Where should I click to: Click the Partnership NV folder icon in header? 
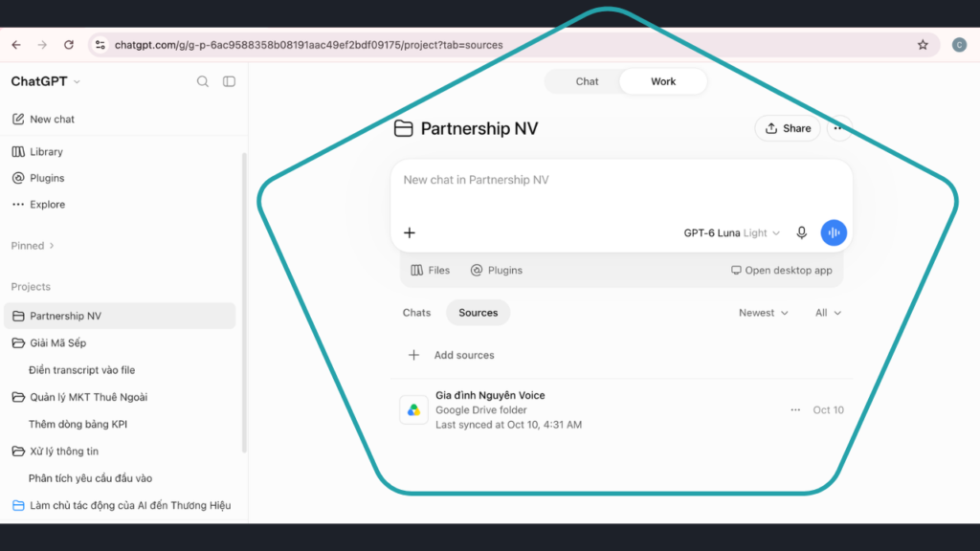pos(404,129)
